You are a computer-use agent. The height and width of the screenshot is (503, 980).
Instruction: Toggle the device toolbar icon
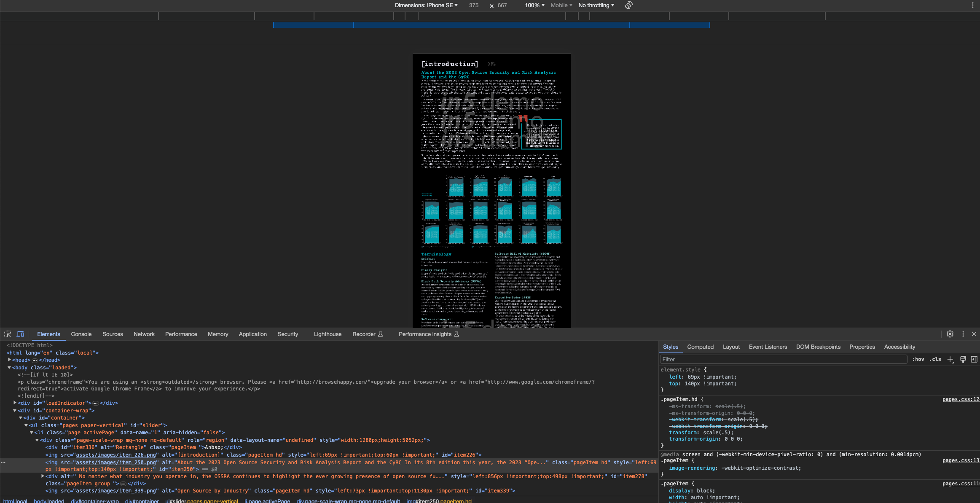(20, 334)
